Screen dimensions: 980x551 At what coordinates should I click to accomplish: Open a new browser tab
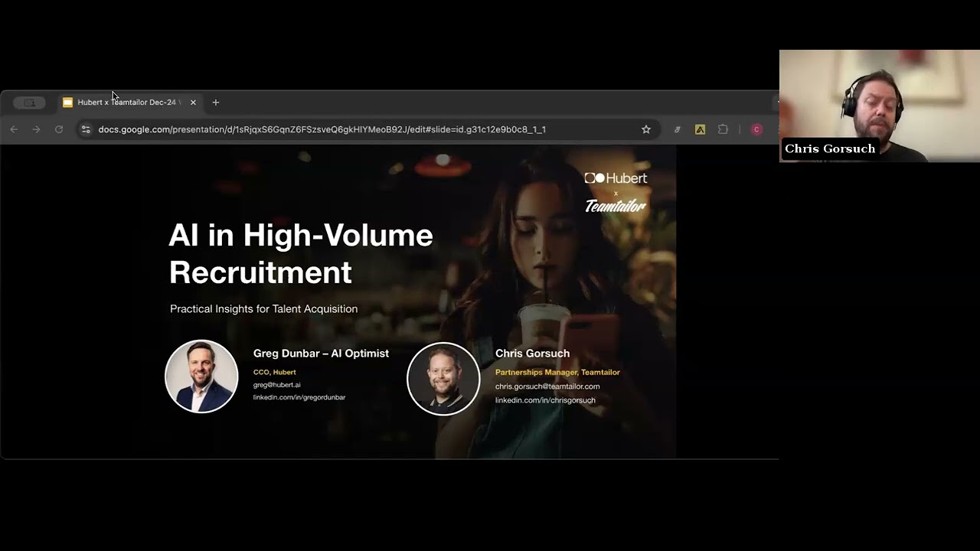216,102
